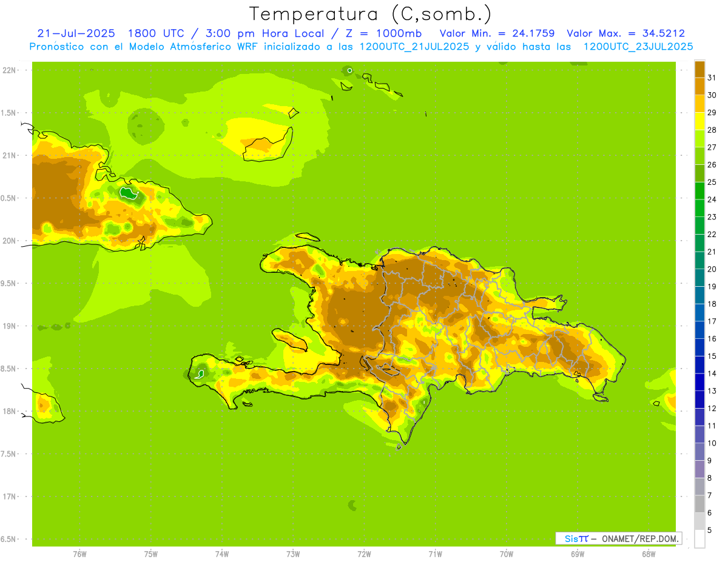Screen dimensions: 728x562
Task: Pick the legend band between 26 and 27
Action: 699,156
